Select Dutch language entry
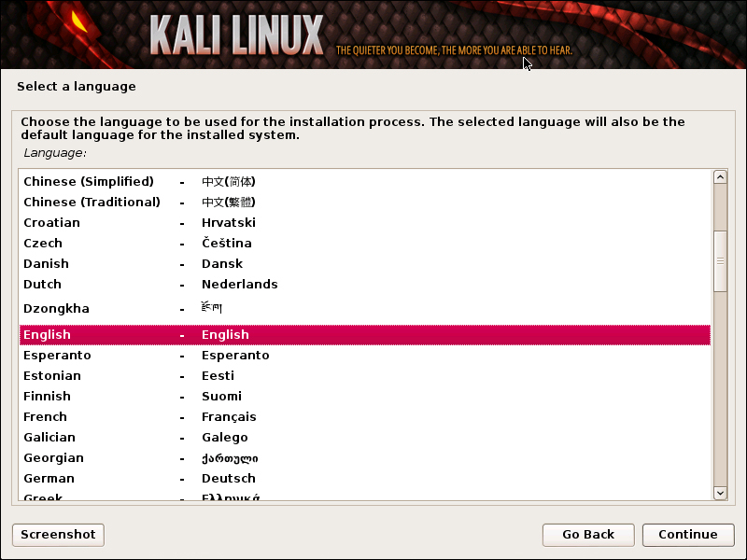The height and width of the screenshot is (560, 747). 365,284
